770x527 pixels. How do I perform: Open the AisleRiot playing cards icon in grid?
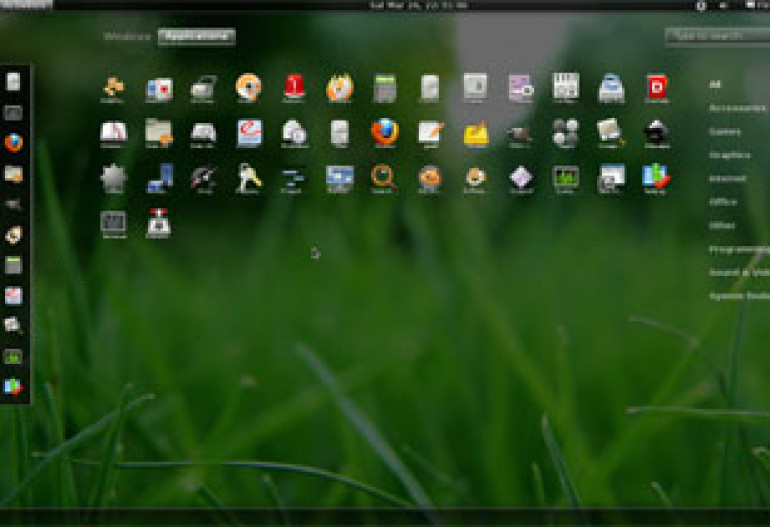pos(159,88)
